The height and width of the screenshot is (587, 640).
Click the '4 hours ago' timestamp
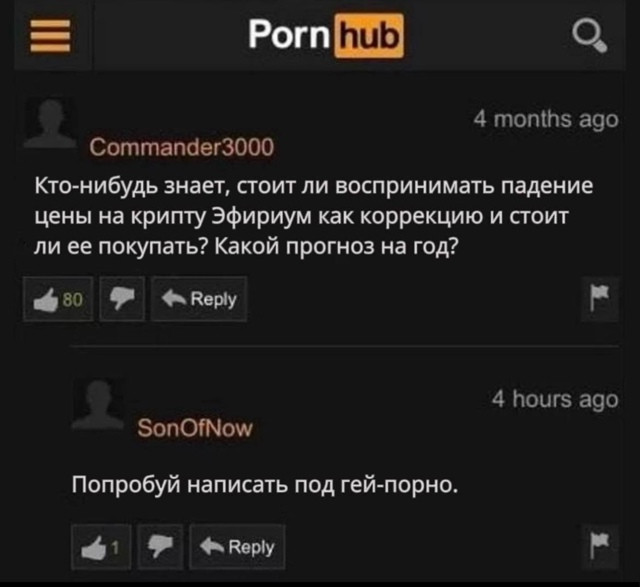click(555, 399)
